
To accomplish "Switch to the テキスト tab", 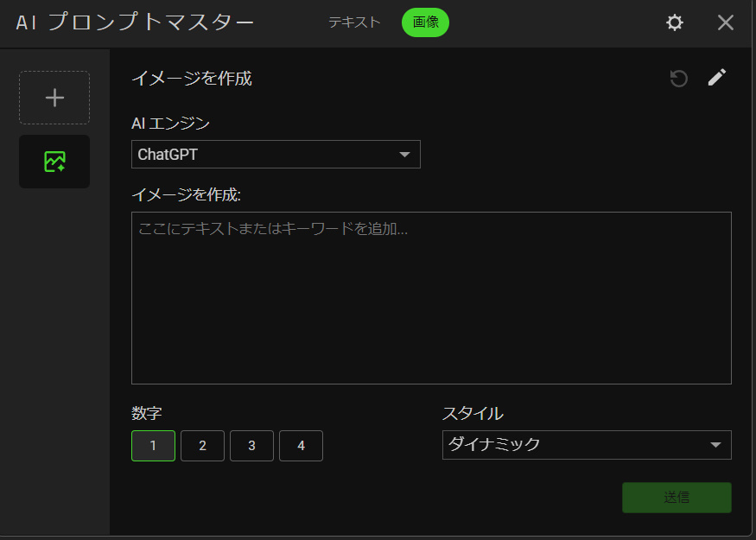I will pyautogui.click(x=354, y=22).
